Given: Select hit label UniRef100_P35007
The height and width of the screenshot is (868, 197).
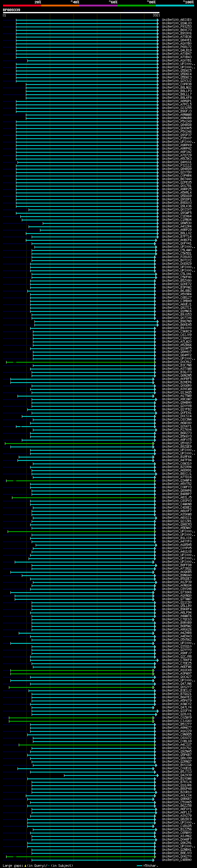Looking at the screenshot, I should [x=177, y=139].
